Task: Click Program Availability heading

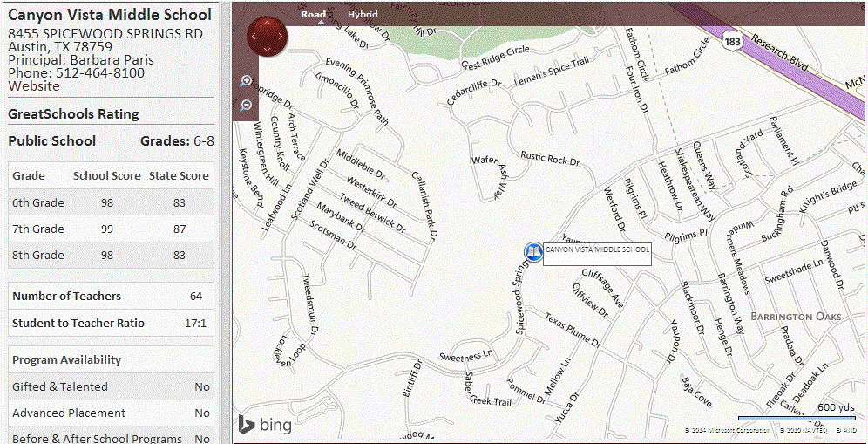Action: pos(67,359)
